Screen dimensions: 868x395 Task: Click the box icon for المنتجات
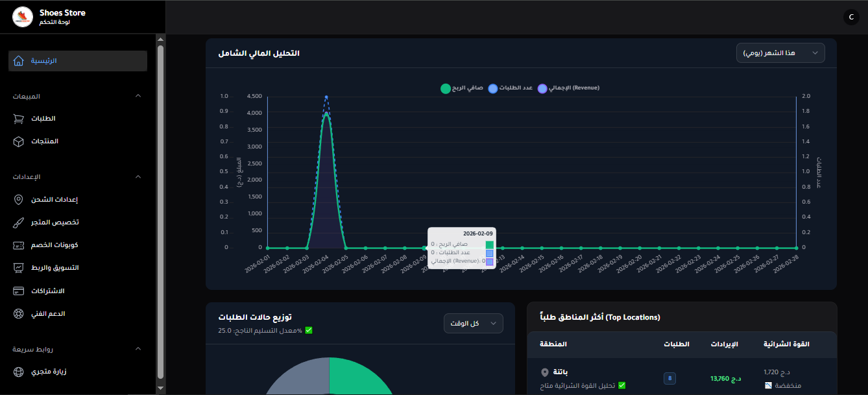tap(18, 141)
